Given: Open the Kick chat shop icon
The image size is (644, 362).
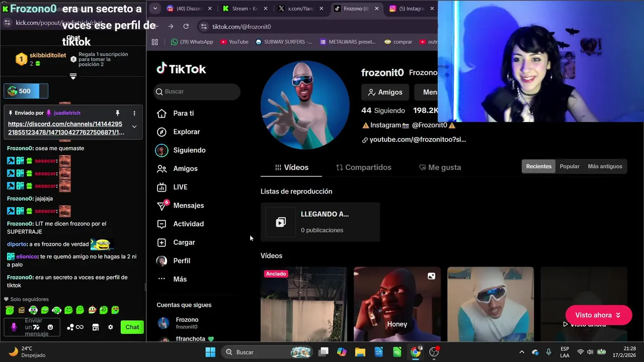Looking at the screenshot, I should click(95, 327).
